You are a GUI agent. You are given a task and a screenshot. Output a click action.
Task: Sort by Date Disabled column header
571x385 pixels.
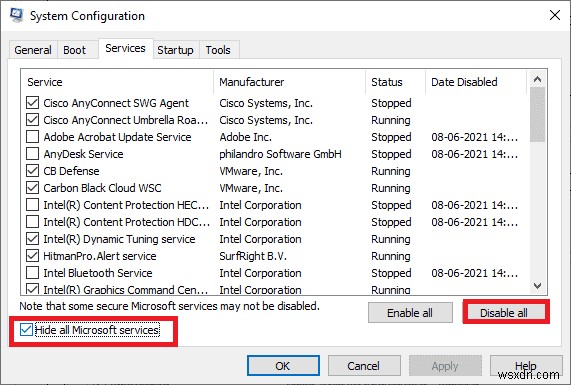click(476, 82)
